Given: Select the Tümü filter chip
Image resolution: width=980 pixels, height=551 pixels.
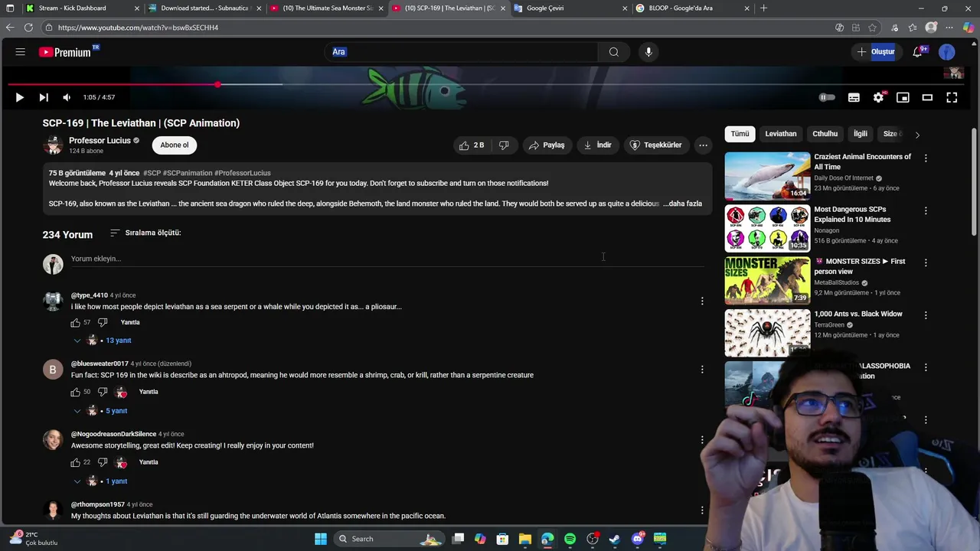Looking at the screenshot, I should coord(740,134).
